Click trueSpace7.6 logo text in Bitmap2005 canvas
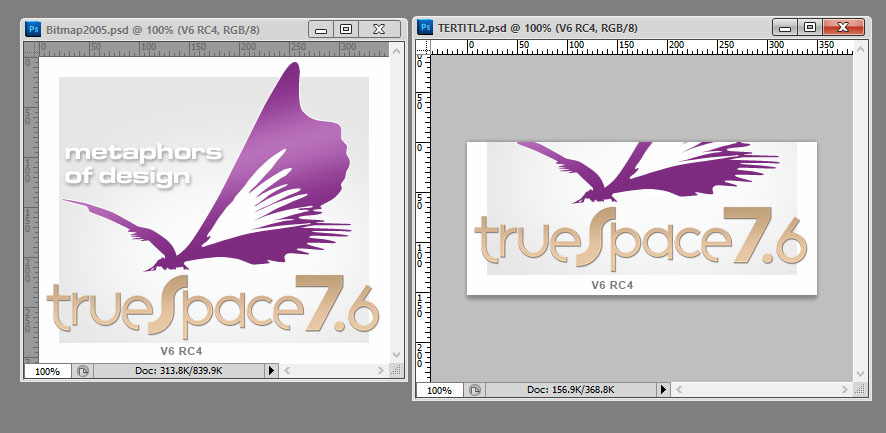The height and width of the screenshot is (433, 886). pos(212,305)
